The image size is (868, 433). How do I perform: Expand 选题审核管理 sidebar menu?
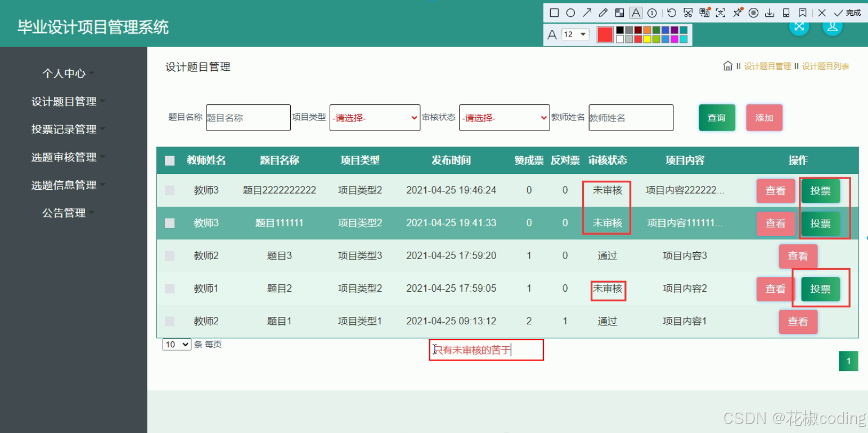coord(68,157)
